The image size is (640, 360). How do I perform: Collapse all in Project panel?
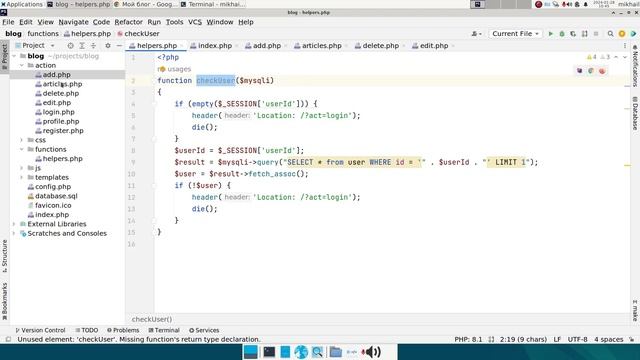pos(93,46)
